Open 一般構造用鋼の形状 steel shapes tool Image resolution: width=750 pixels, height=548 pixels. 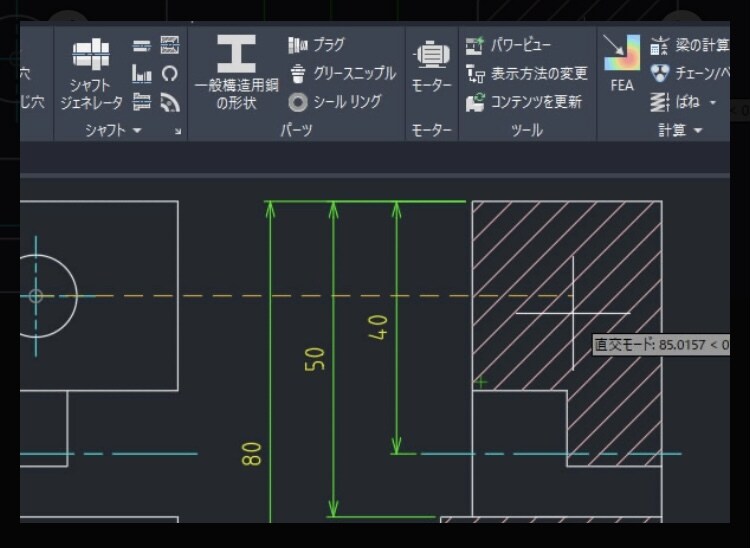(237, 73)
